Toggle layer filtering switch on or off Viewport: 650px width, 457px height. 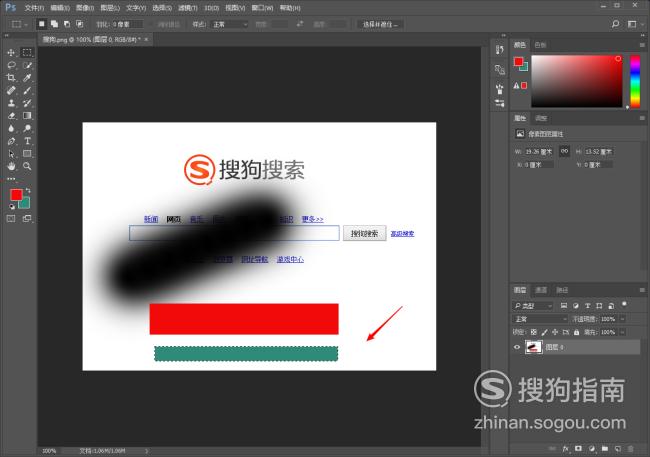[625, 305]
